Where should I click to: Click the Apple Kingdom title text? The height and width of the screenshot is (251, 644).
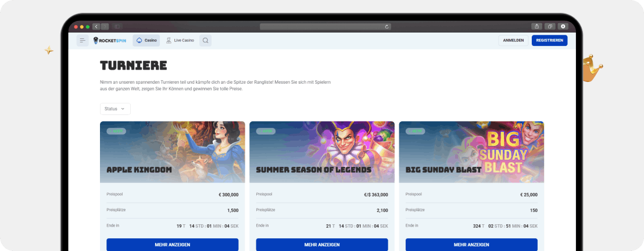139,170
